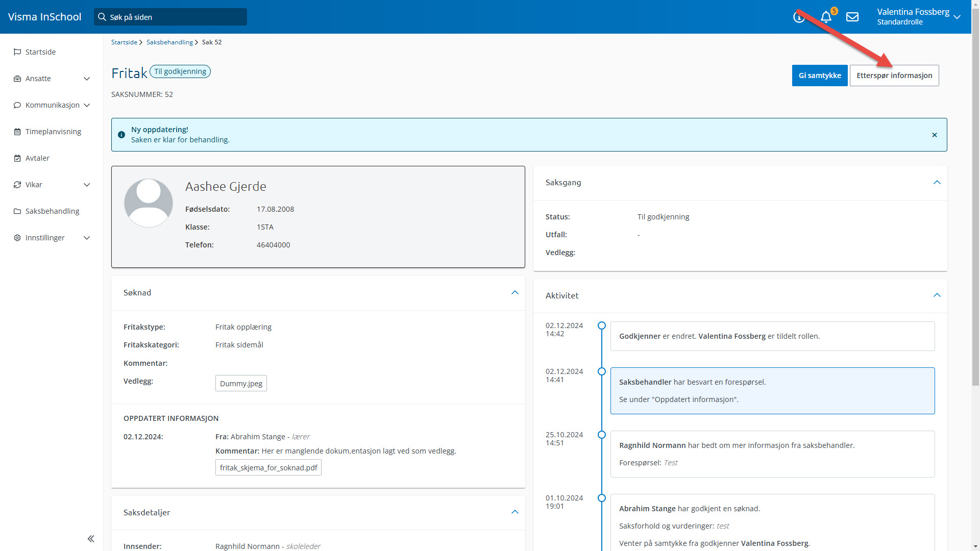Viewport: 980px width, 551px height.
Task: Dismiss the Ny oppdatering banner
Action: point(935,135)
